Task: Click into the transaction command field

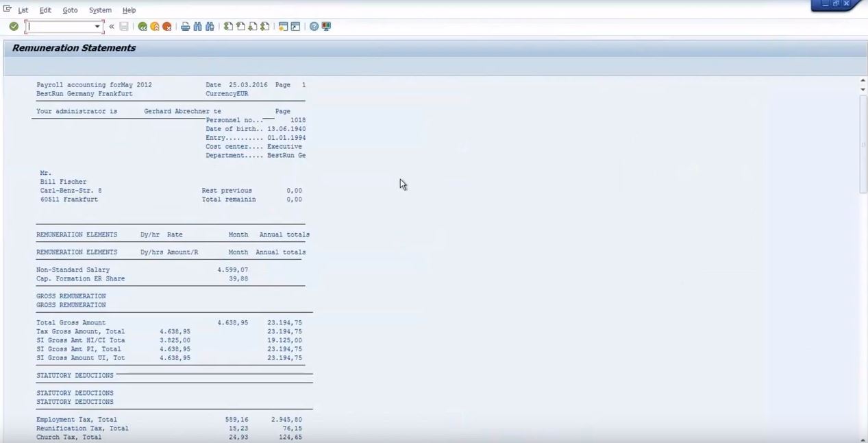Action: pos(60,27)
